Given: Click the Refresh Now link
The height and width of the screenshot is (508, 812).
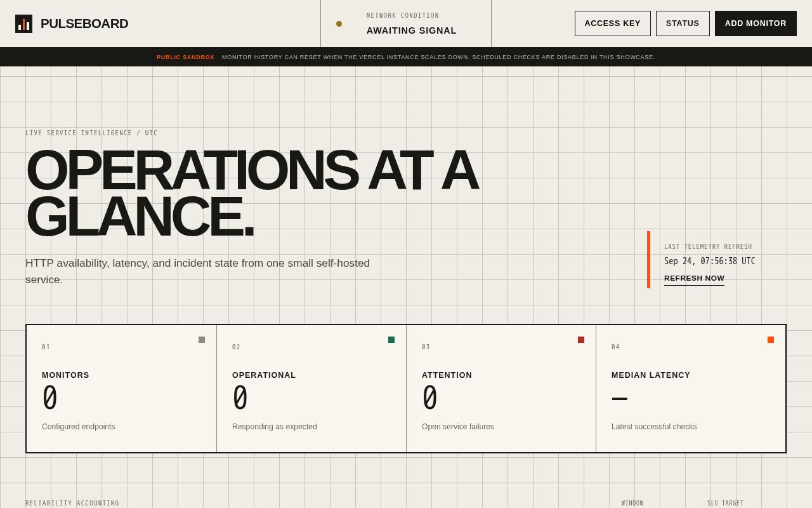Looking at the screenshot, I should (x=694, y=278).
